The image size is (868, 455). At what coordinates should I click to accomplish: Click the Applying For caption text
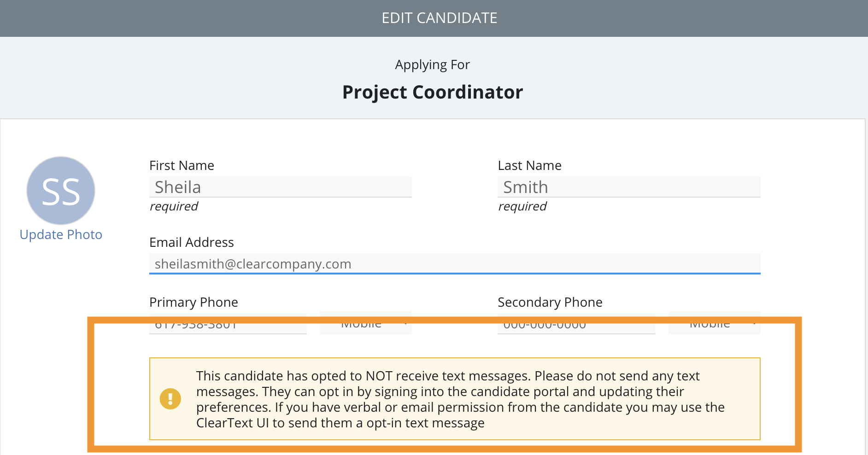(433, 65)
